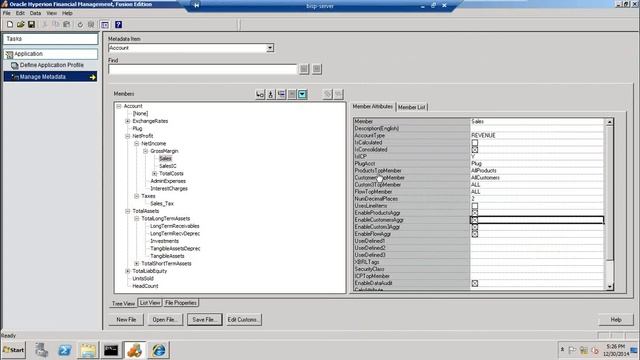This screenshot has width=640, height=360.
Task: Open the command prompt from the taskbar
Action: point(111,350)
